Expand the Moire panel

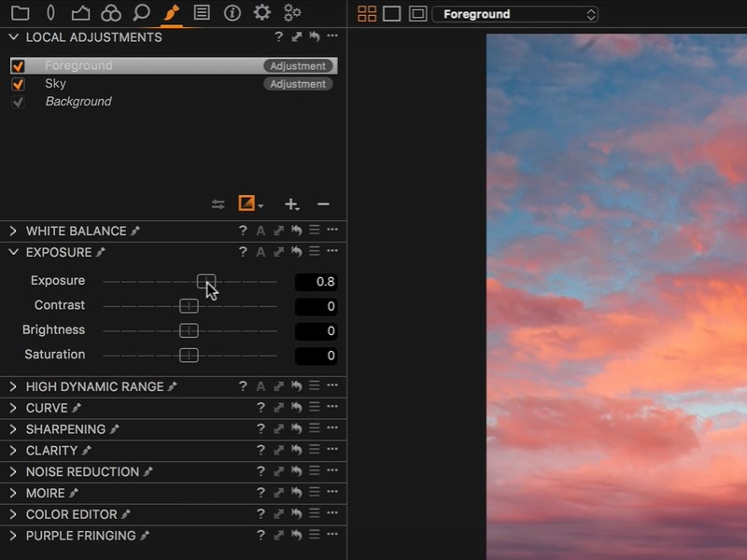click(13, 493)
